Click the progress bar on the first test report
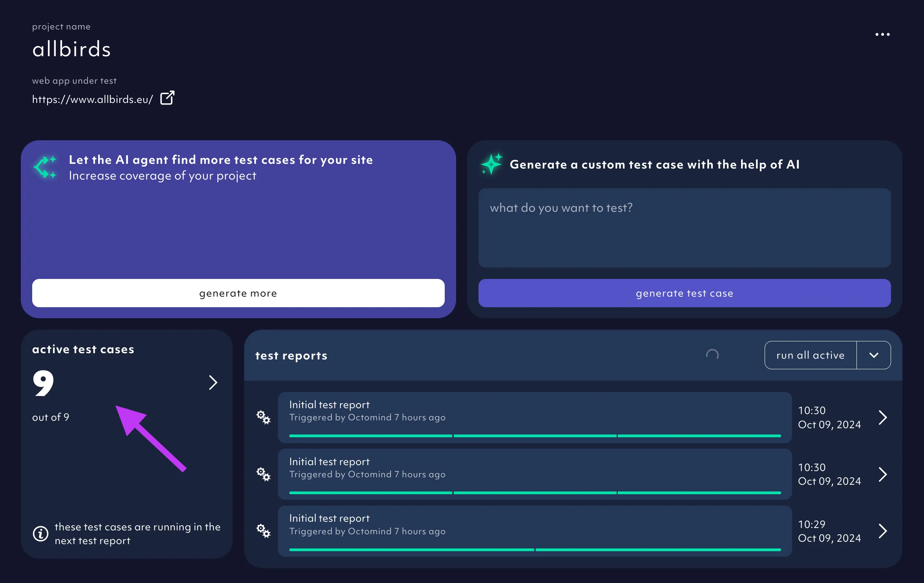The height and width of the screenshot is (583, 924). tap(534, 435)
